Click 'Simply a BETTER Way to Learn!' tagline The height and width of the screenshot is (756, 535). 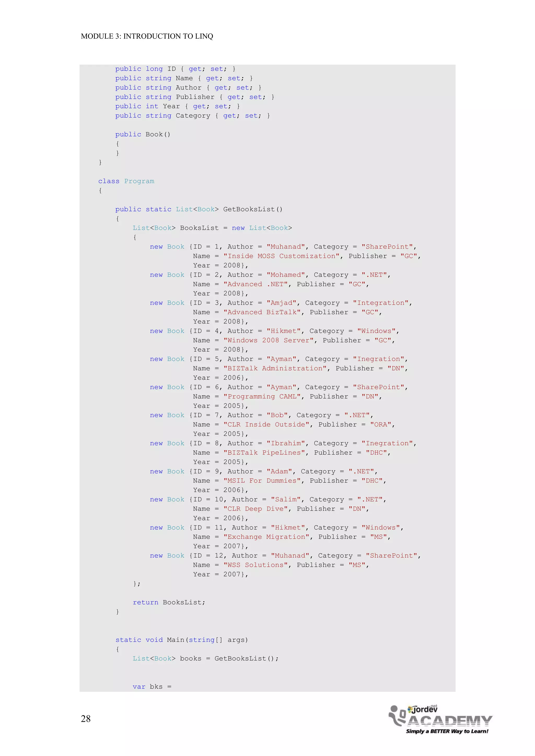point(447,731)
